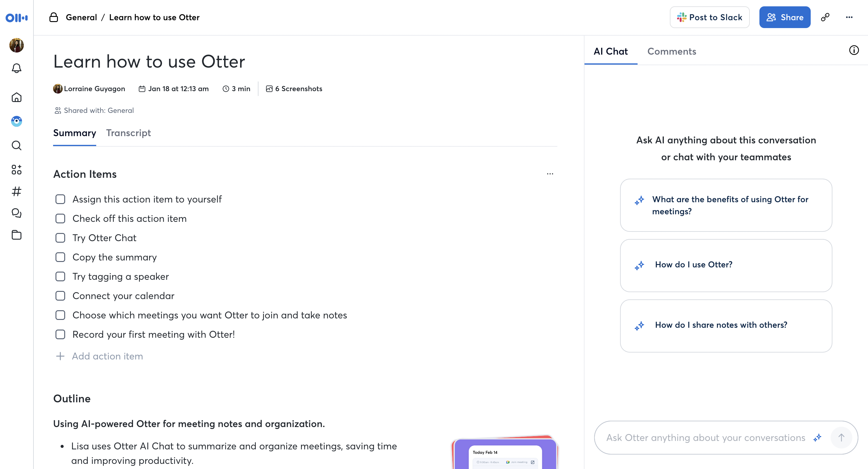Check 'Record your first meeting with Otter!' checkbox
Image resolution: width=868 pixels, height=469 pixels.
pos(60,334)
